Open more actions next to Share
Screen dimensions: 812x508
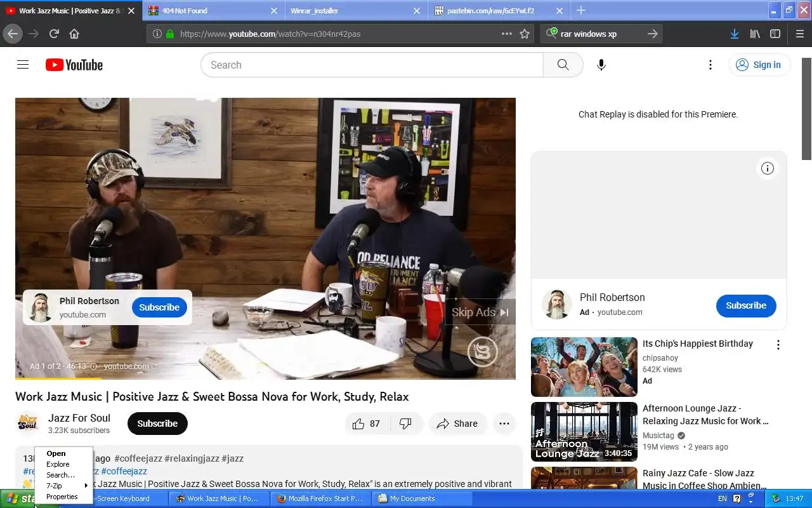pyautogui.click(x=504, y=424)
